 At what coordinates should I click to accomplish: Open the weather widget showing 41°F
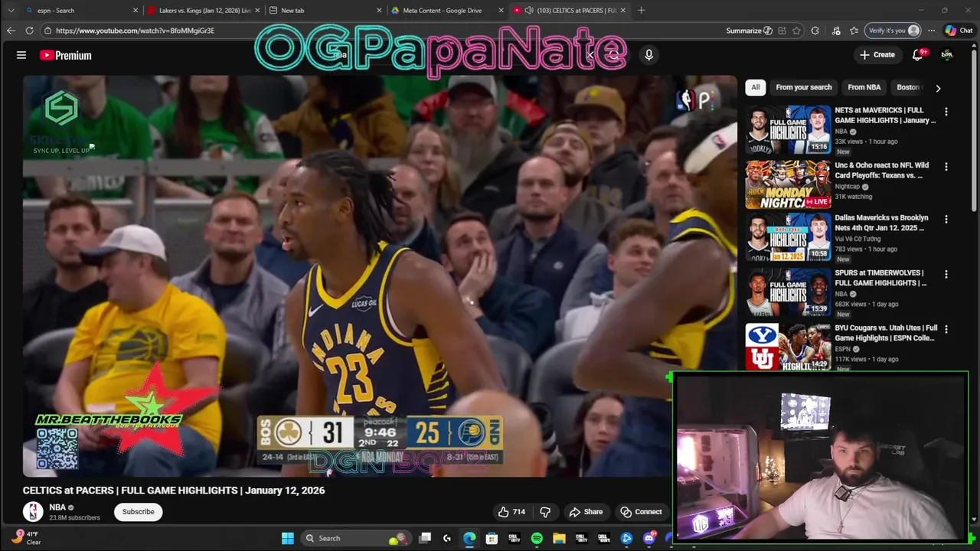coord(25,538)
